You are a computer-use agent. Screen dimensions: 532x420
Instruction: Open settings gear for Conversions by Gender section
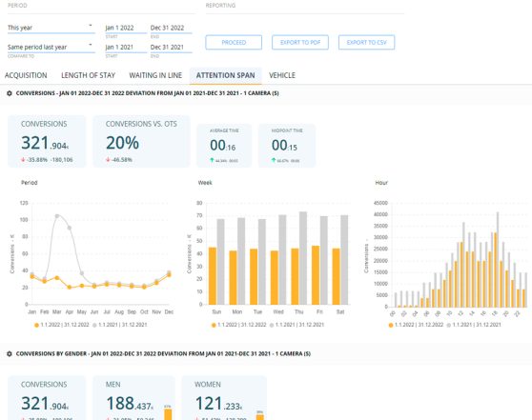pos(10,353)
